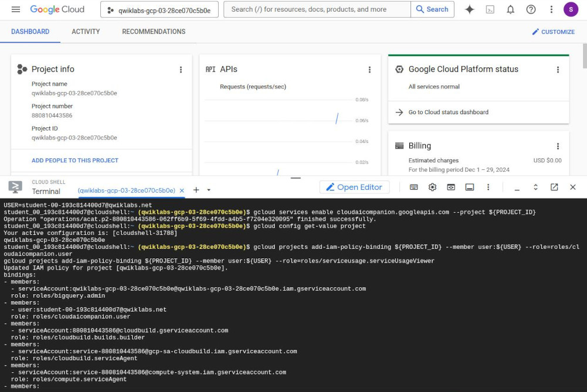Click Project number 880810443586
The height and width of the screenshot is (392, 587).
click(52, 115)
